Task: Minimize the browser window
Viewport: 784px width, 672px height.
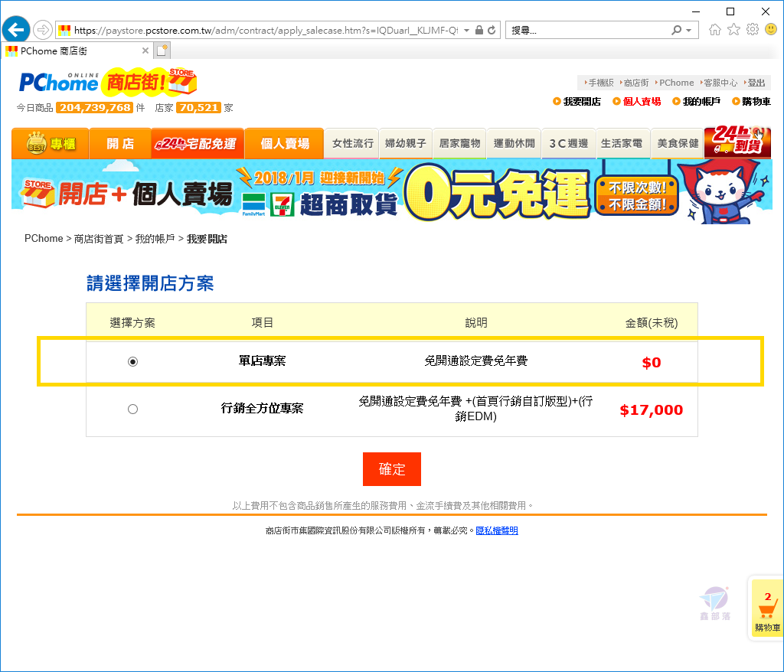Action: [x=695, y=11]
